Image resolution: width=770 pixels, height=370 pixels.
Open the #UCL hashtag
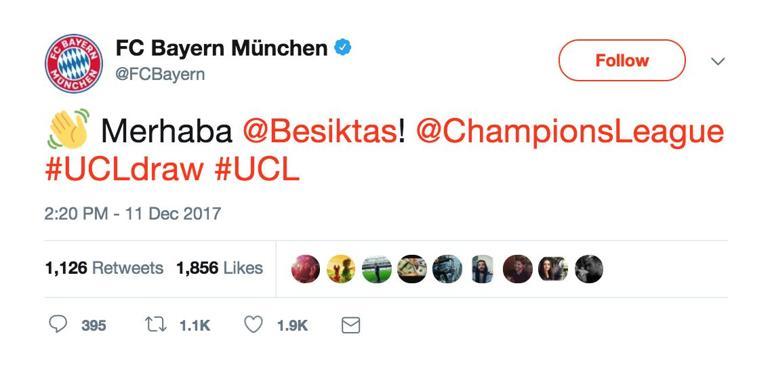pyautogui.click(x=257, y=170)
